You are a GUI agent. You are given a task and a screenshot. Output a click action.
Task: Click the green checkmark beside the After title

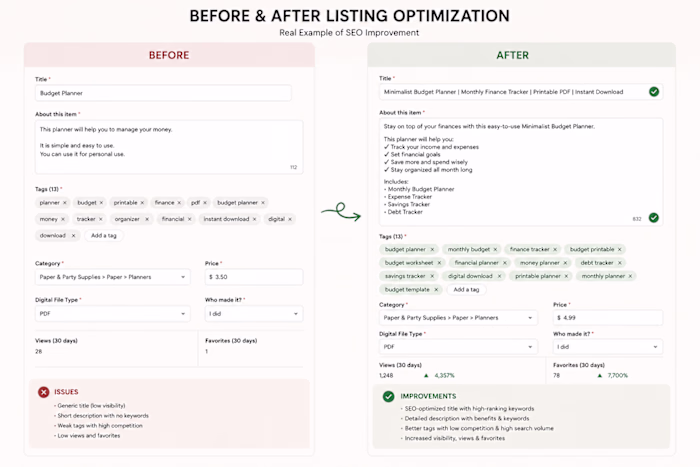click(x=654, y=92)
